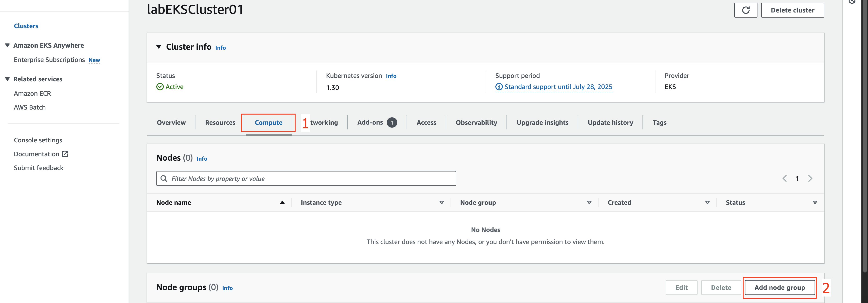
Task: Switch to the Overview tab
Action: click(x=171, y=122)
